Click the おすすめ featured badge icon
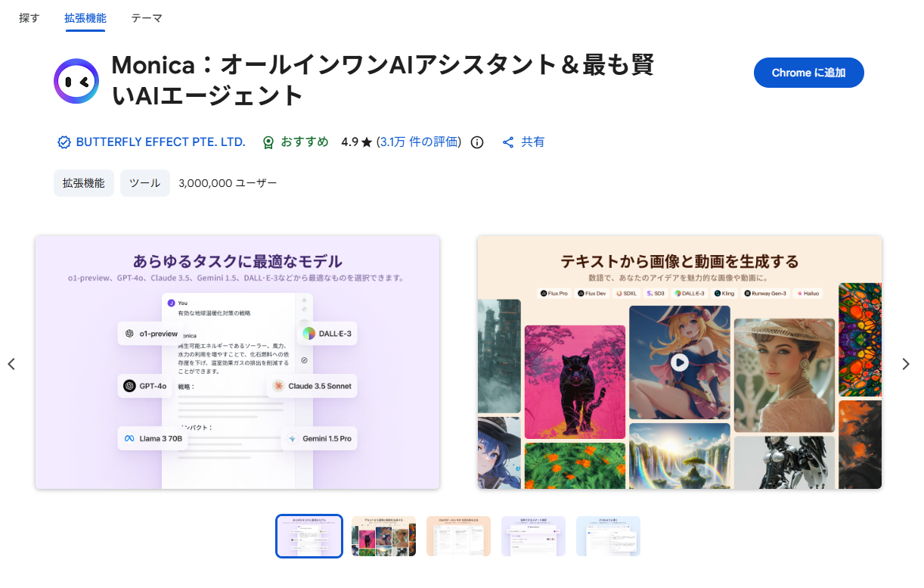 pos(268,142)
